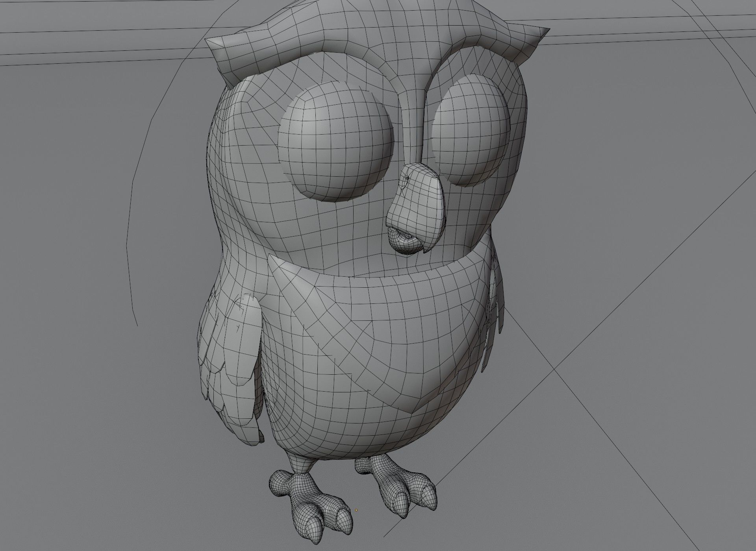Click the orange object origin dot near feet

click(356, 510)
